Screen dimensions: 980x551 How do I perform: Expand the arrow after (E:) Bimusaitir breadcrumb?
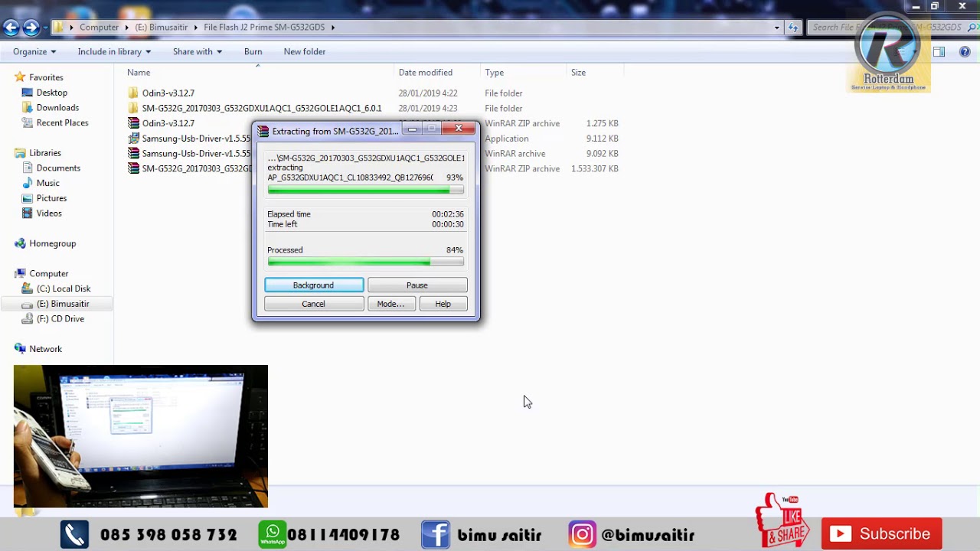click(x=195, y=28)
